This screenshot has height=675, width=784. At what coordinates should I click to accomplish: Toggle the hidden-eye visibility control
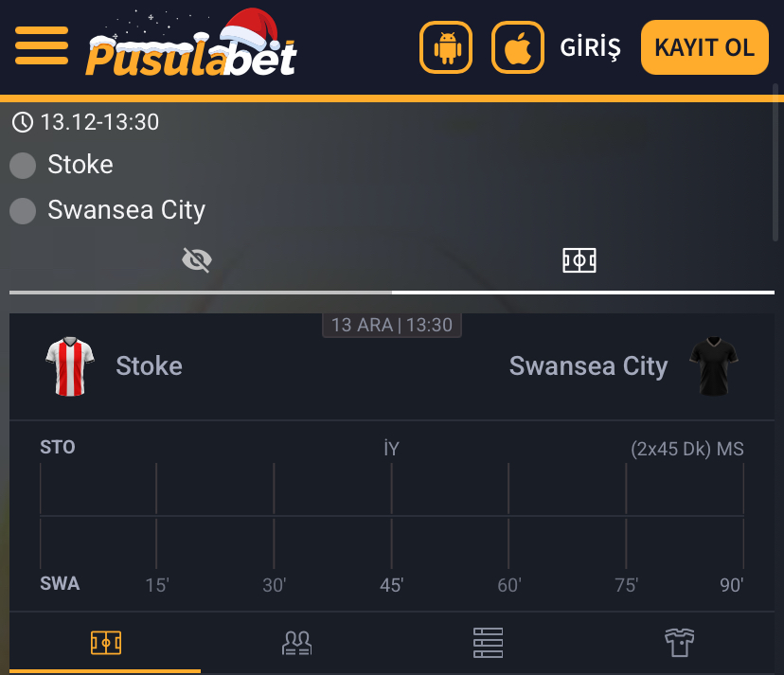[x=196, y=258]
